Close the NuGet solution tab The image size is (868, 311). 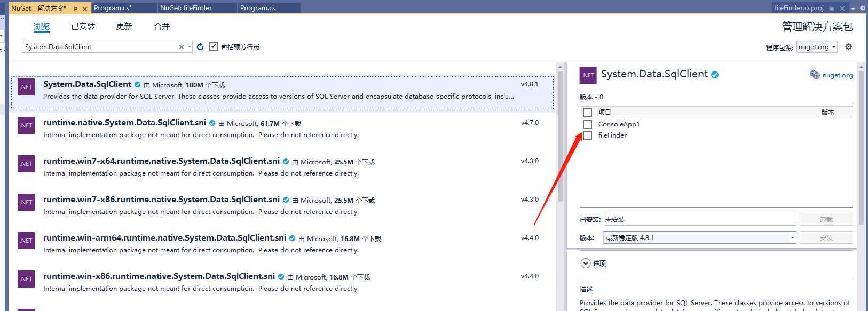(85, 9)
